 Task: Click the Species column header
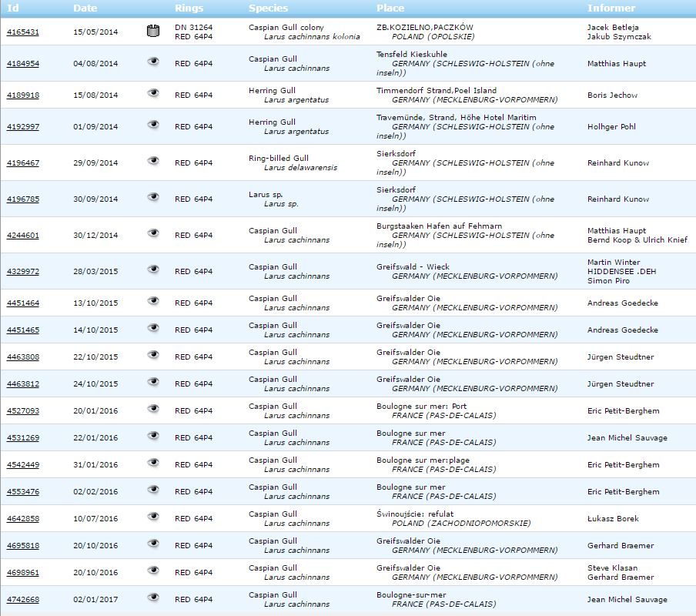click(268, 8)
